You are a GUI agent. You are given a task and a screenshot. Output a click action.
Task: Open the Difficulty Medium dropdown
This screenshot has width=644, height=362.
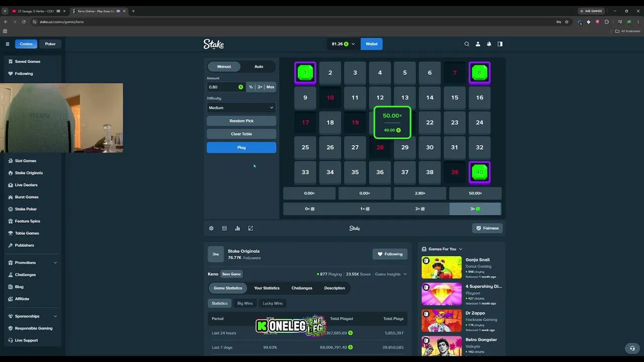click(x=242, y=108)
